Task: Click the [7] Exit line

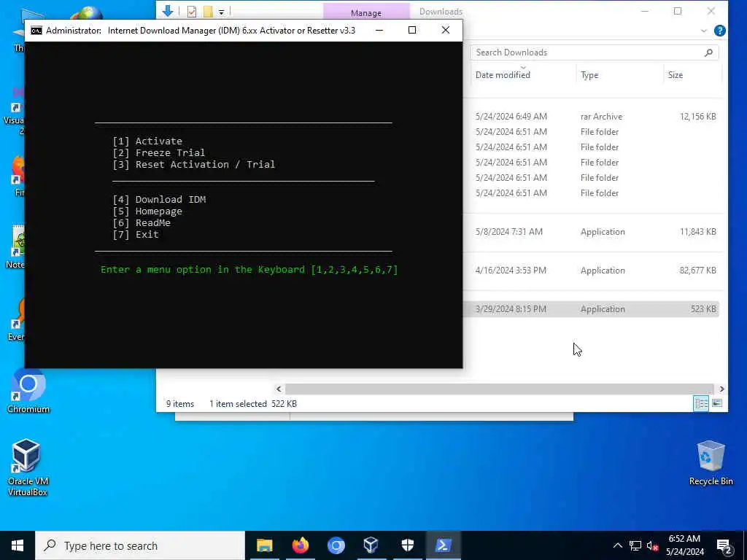Action: point(136,235)
